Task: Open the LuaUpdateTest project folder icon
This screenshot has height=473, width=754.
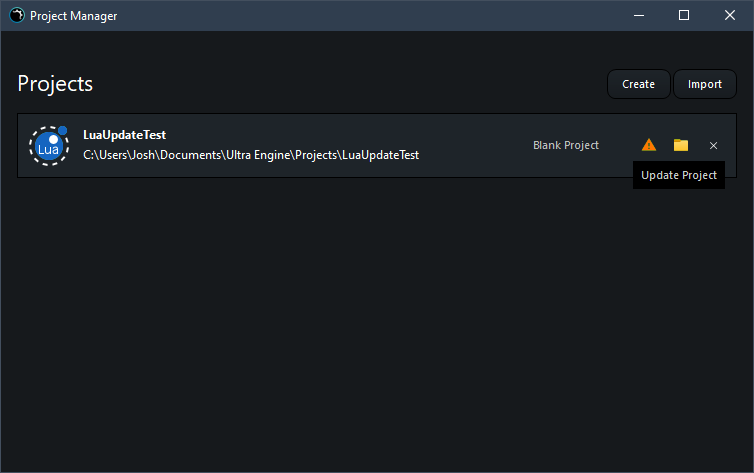Action: [681, 145]
